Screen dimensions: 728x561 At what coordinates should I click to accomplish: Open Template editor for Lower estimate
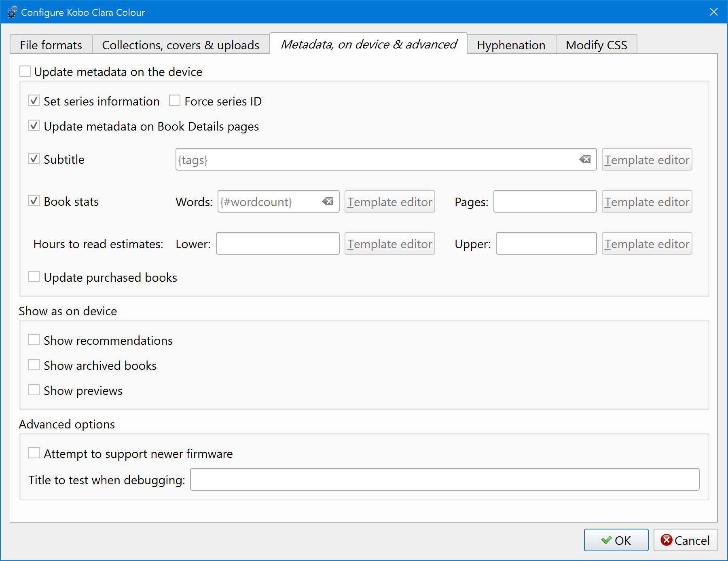tap(390, 244)
